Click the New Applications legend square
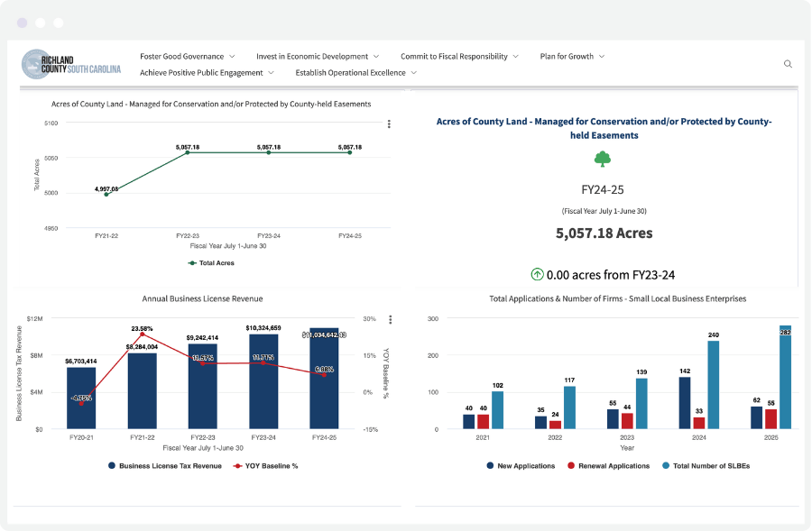 click(x=488, y=466)
